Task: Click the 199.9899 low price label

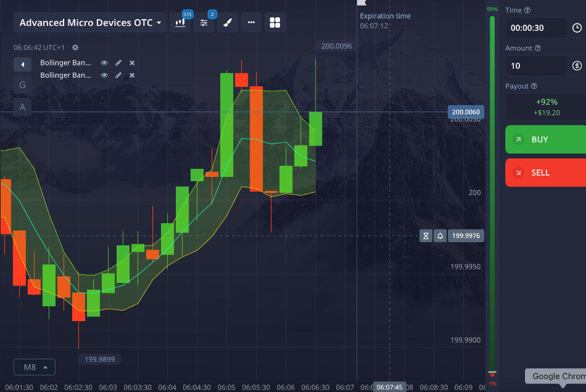Action: tap(99, 359)
